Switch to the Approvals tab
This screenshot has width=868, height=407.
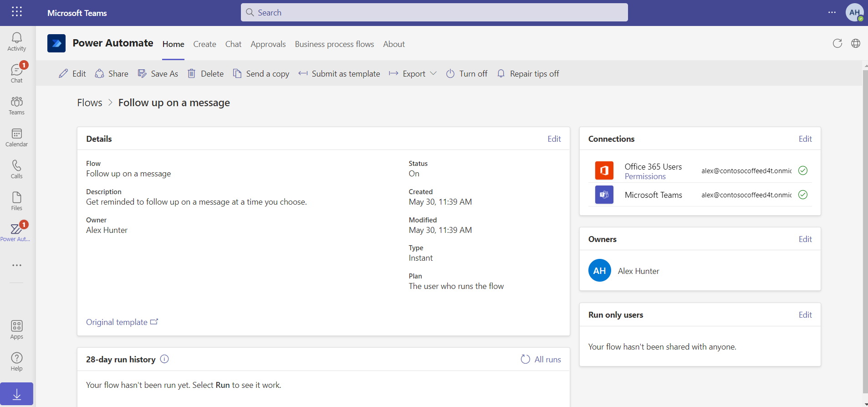click(x=268, y=44)
